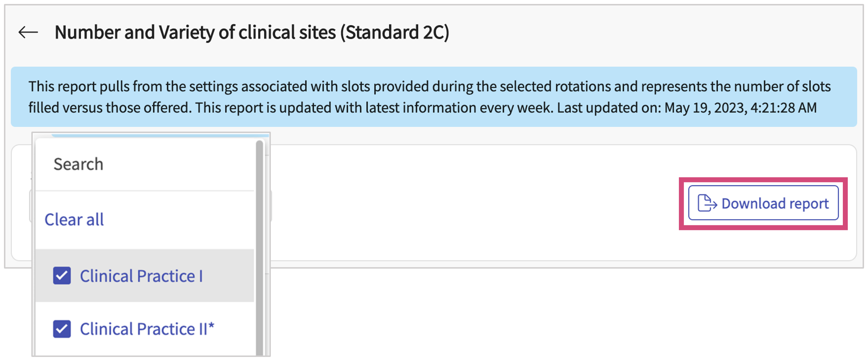Click the Clear all link

click(74, 220)
